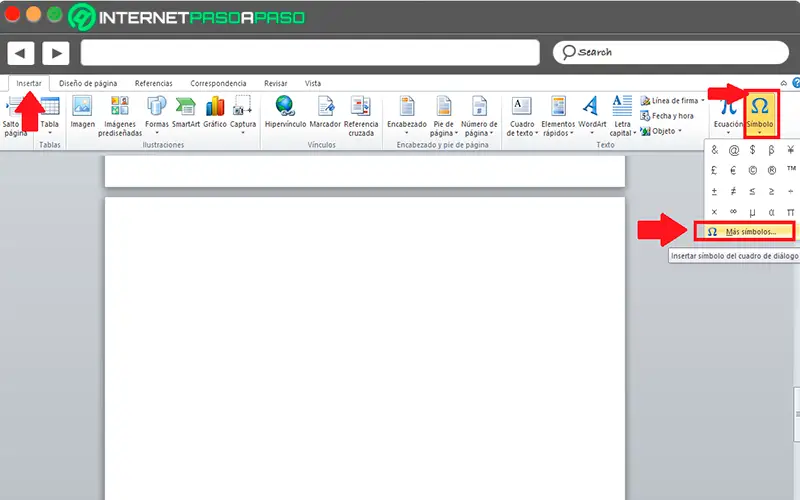Open the Captura screenshot menu
Image resolution: width=800 pixels, height=500 pixels.
243,115
